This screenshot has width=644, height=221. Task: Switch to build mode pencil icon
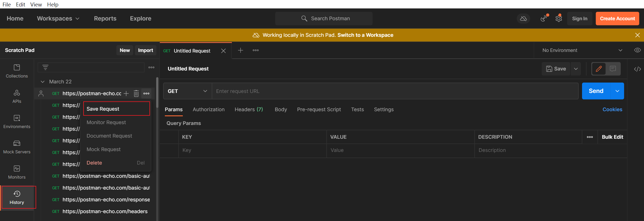pos(599,69)
